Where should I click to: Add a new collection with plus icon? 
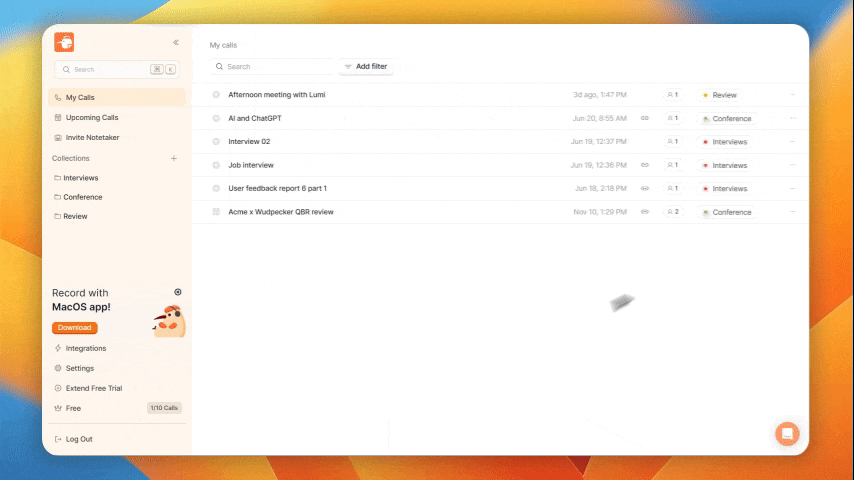tap(174, 159)
